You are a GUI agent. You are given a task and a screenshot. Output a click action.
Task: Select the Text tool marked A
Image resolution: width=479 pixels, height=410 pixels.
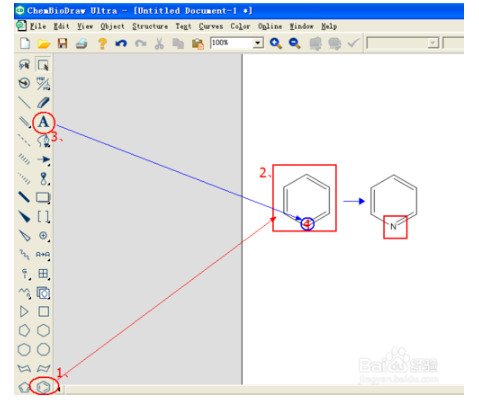43,122
